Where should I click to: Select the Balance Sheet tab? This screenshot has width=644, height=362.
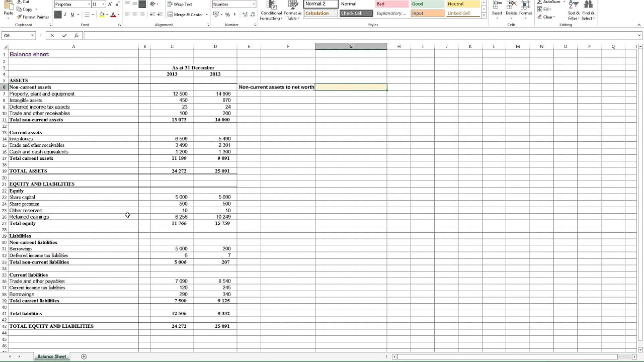click(51, 356)
